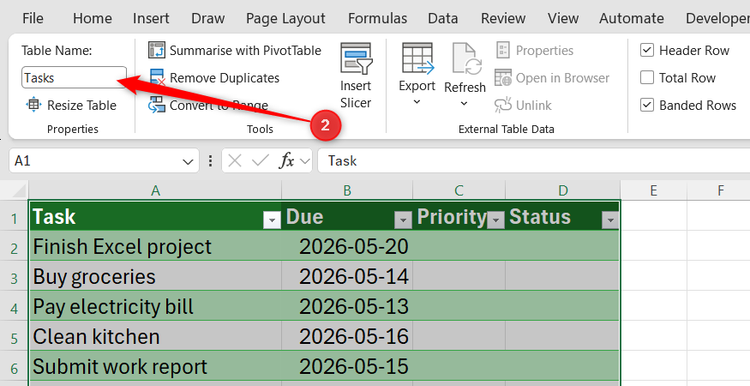The height and width of the screenshot is (386, 750).
Task: Click the Insert Slicer icon
Action: (x=356, y=58)
